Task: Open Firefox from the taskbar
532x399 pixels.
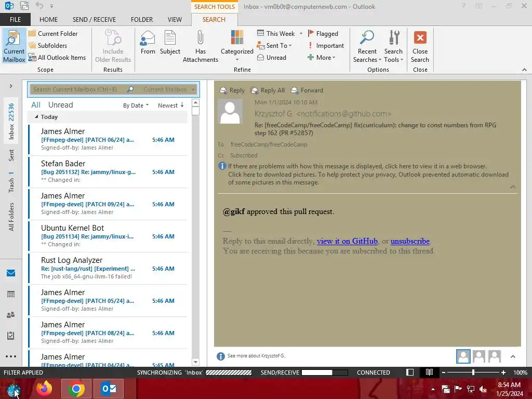Action: (x=44, y=389)
